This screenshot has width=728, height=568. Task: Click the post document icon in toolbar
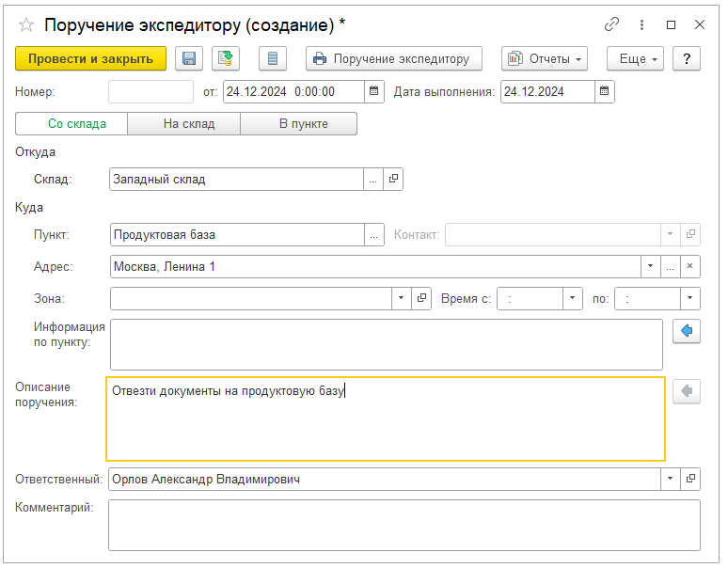226,58
